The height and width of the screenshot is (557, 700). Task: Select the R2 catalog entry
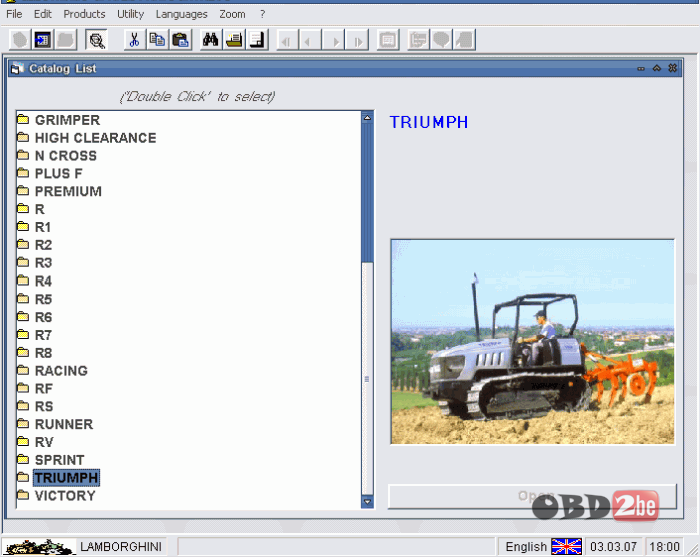(43, 245)
